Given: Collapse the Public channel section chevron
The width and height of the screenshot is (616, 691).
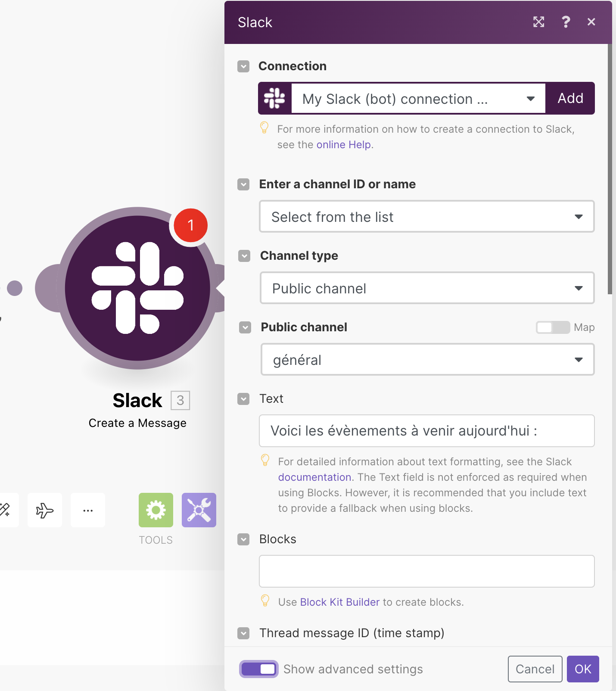Looking at the screenshot, I should [245, 327].
